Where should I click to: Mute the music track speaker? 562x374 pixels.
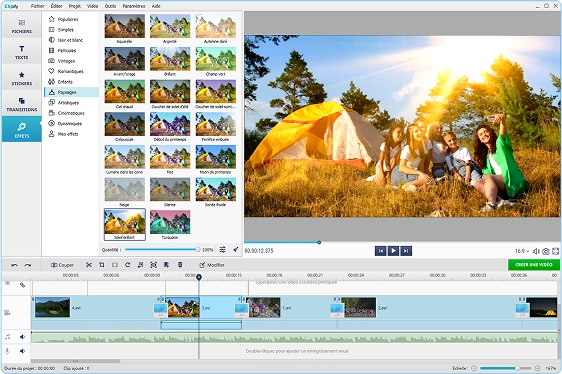coord(22,337)
